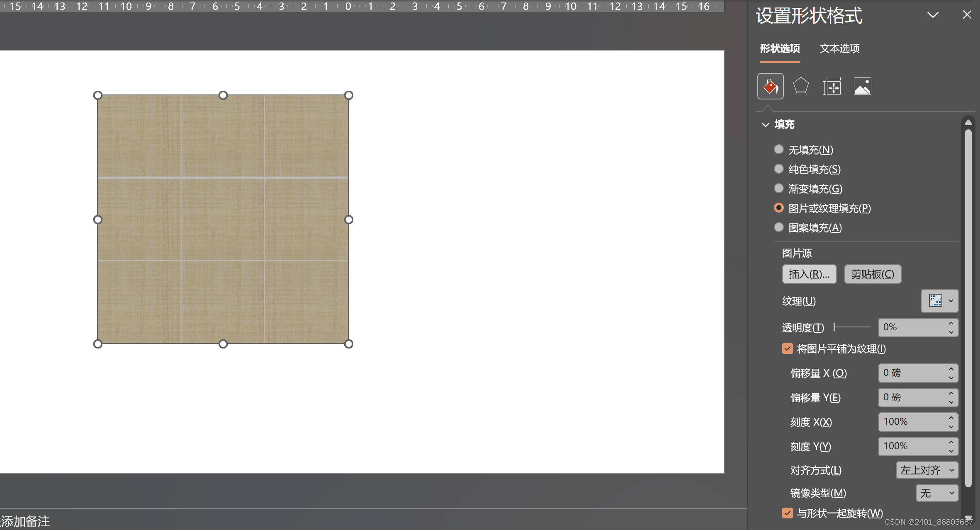980x530 pixels.
Task: Switch to the 文本选项 tab
Action: tap(839, 48)
